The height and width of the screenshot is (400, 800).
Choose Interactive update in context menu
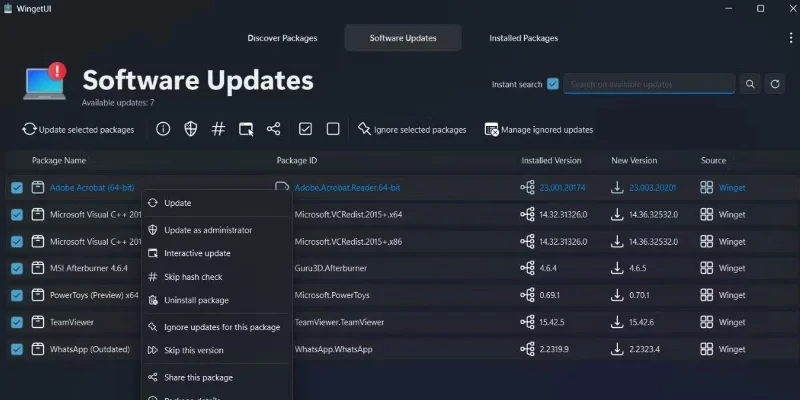click(x=216, y=253)
